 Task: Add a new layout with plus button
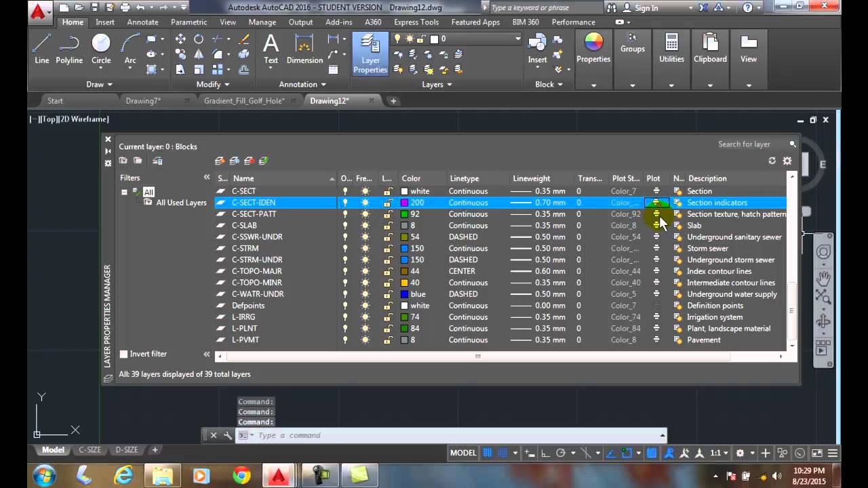[x=155, y=450]
